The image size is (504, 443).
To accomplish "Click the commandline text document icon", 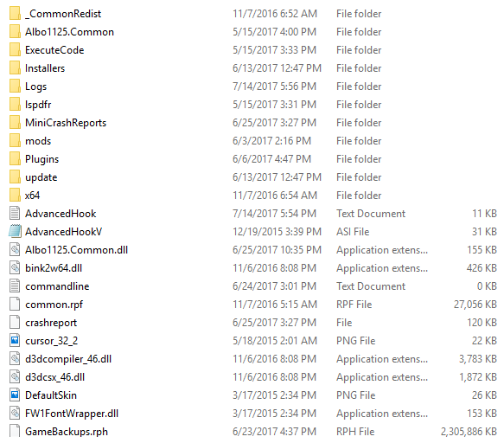I will (x=15, y=286).
